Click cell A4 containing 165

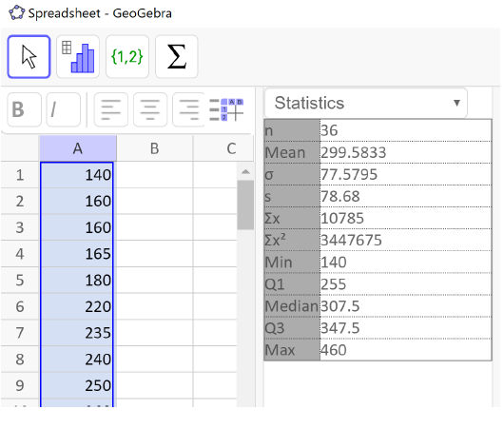(x=77, y=254)
